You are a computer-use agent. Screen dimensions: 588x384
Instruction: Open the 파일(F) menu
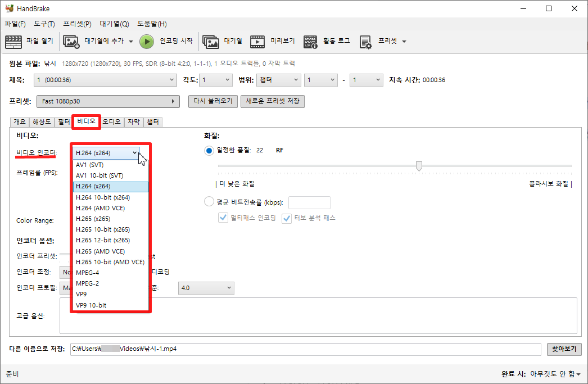pyautogui.click(x=15, y=24)
